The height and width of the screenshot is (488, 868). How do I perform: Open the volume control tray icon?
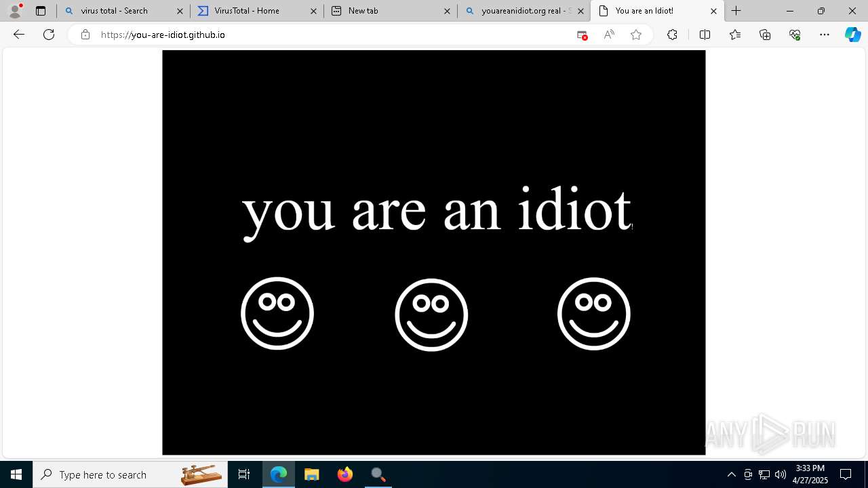point(781,474)
